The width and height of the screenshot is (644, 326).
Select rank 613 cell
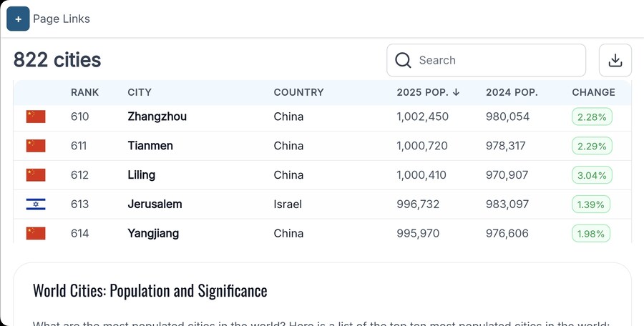pos(79,204)
